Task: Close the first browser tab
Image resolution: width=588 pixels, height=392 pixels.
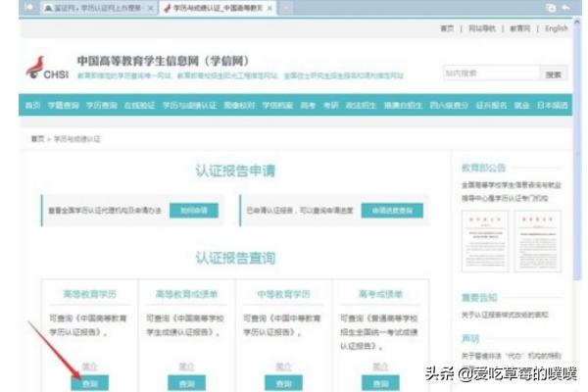Action: point(151,8)
